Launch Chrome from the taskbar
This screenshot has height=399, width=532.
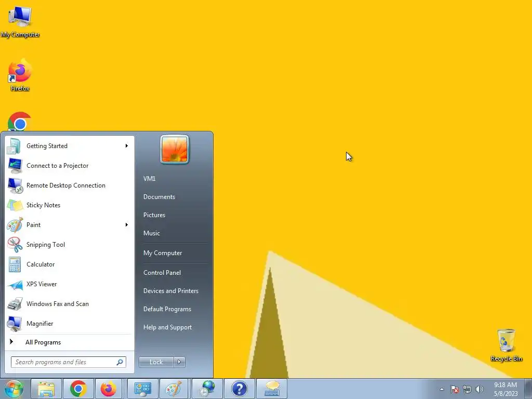tap(78, 389)
